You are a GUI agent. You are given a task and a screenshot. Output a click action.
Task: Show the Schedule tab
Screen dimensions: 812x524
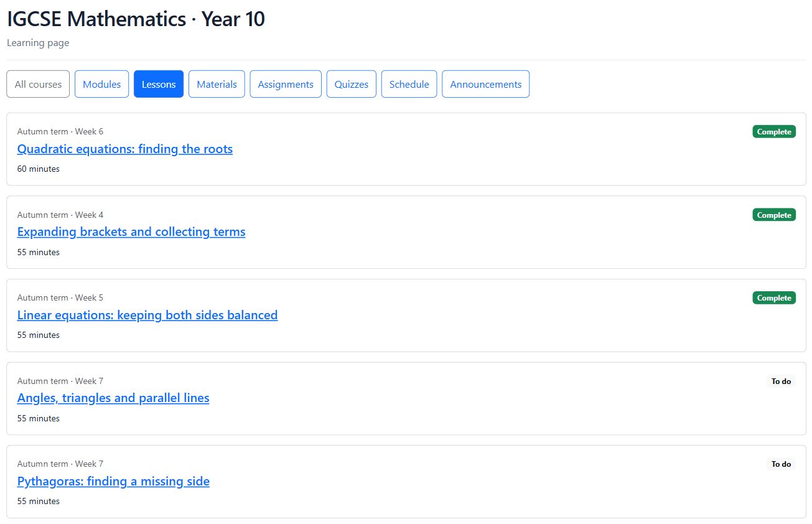pos(409,84)
